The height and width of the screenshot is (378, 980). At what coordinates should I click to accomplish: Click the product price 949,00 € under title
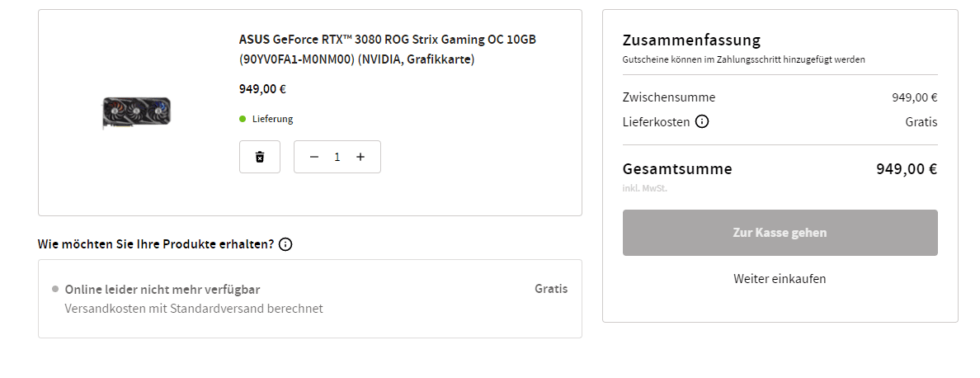(262, 89)
